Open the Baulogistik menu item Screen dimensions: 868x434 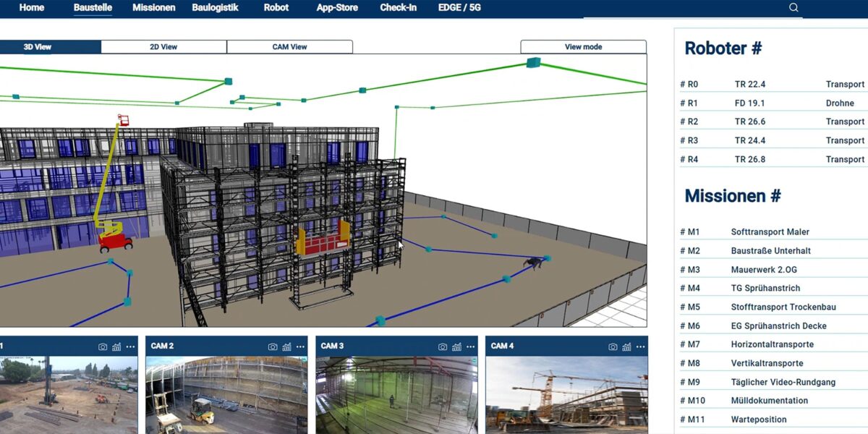(214, 7)
